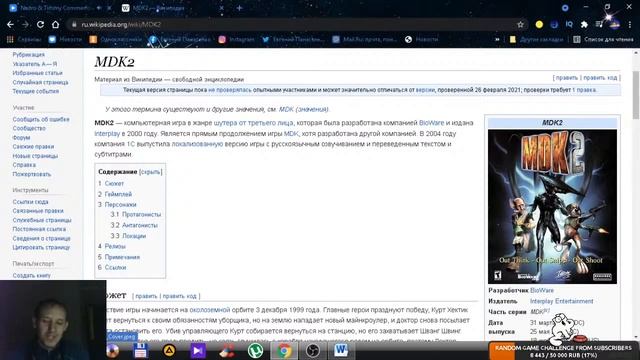This screenshot has height=360, width=640.
Task: Open OBS Studio from the taskbar
Action: click(x=313, y=351)
